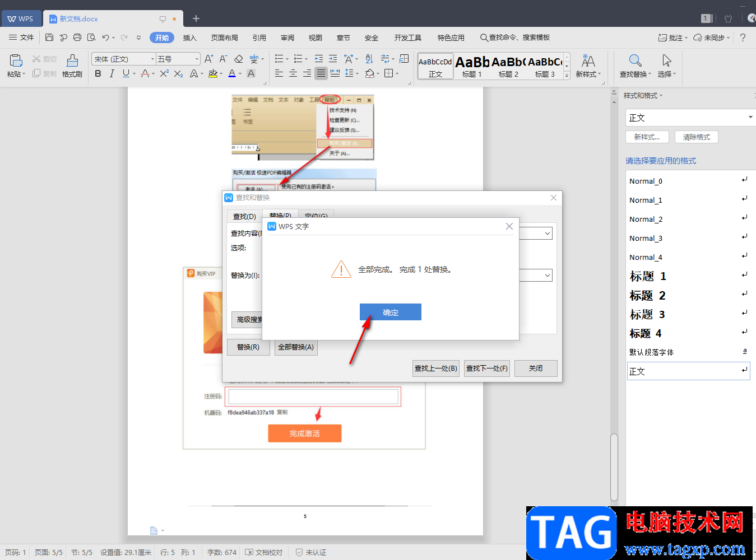Switch to the 审阅 ribbon tab
Viewport: 756px width, 560px height.
287,38
